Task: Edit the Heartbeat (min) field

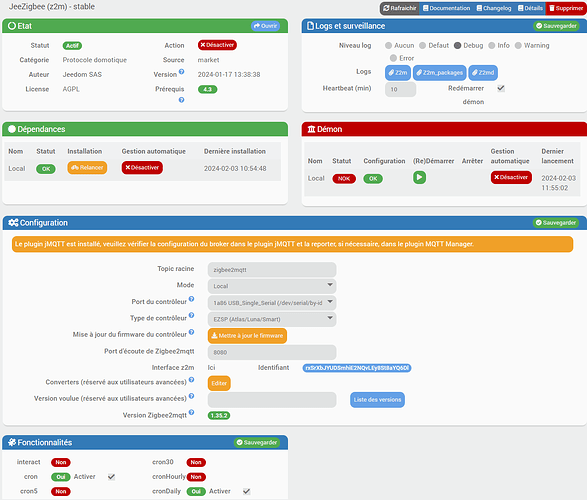Action: (400, 89)
